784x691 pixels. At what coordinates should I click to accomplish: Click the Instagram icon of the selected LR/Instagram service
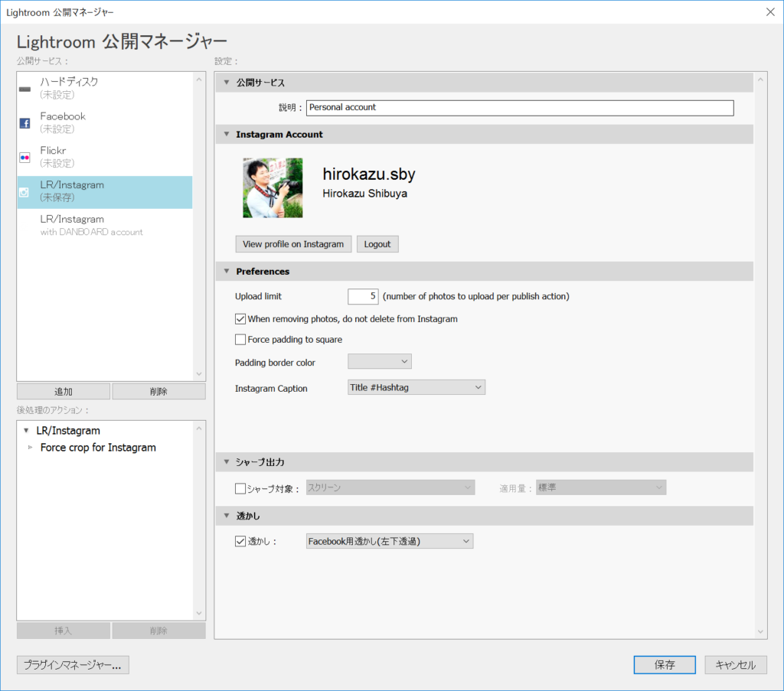[x=24, y=192]
